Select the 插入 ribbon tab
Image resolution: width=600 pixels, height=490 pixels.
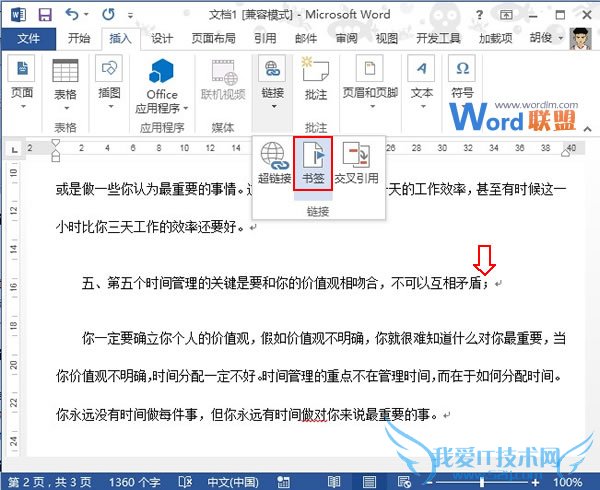click(120, 39)
